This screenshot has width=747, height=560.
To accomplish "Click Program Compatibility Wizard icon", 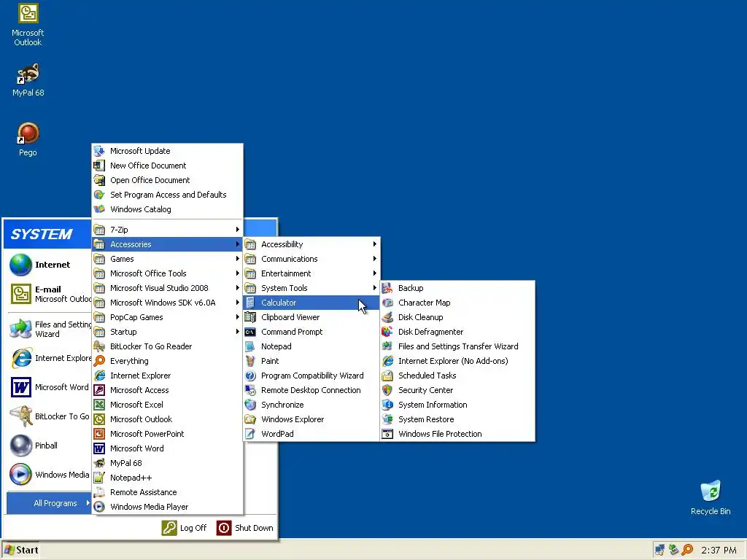I will click(250, 376).
